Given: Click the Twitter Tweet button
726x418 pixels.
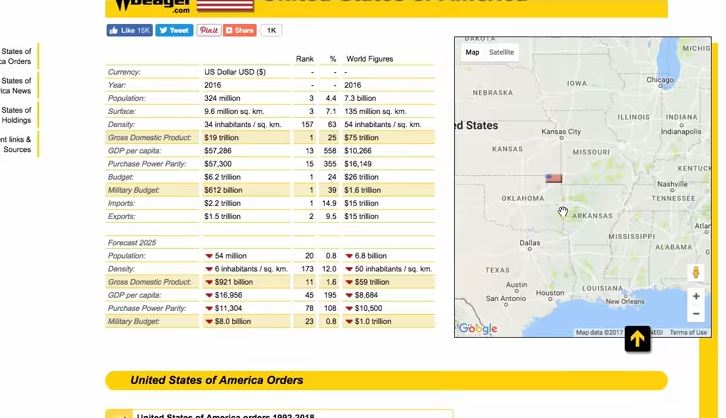Looking at the screenshot, I should point(174,31).
